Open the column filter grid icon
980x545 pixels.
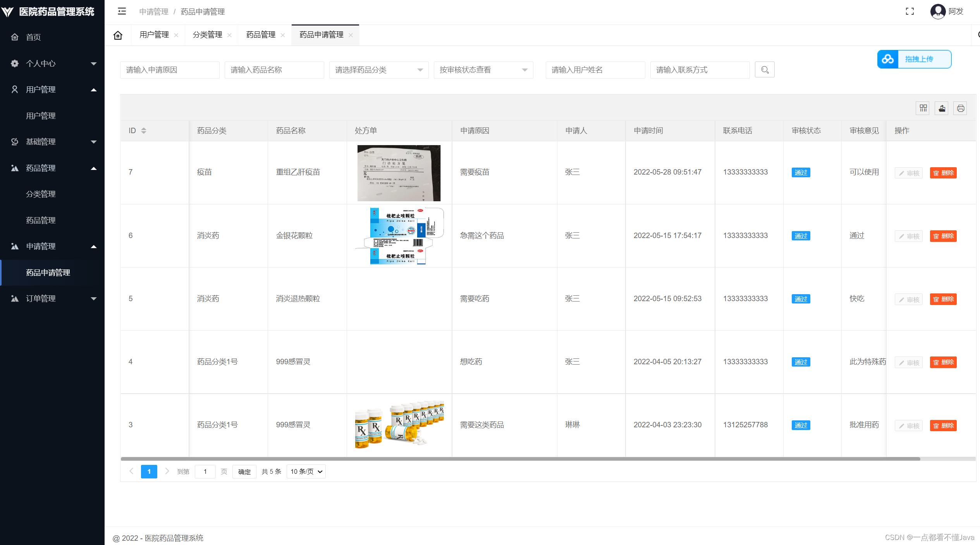(923, 108)
